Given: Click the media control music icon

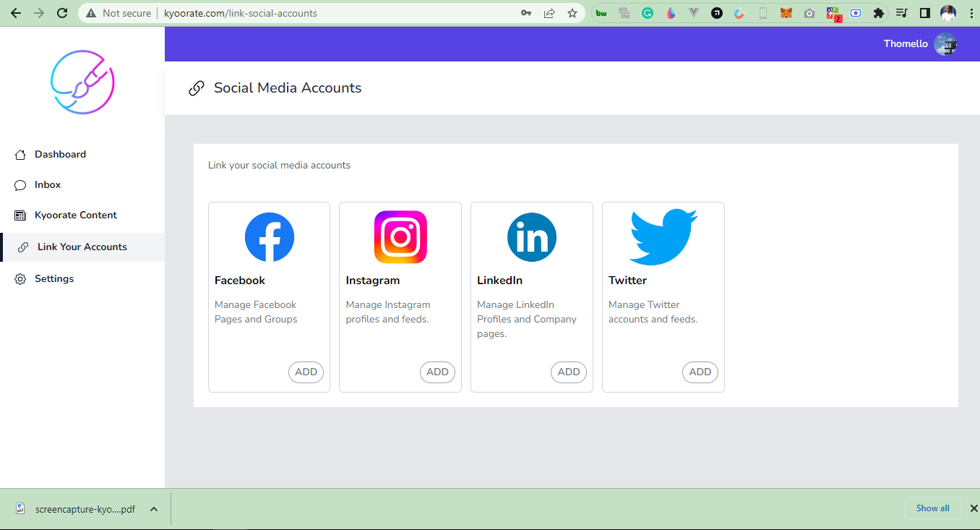Looking at the screenshot, I should pyautogui.click(x=901, y=13).
